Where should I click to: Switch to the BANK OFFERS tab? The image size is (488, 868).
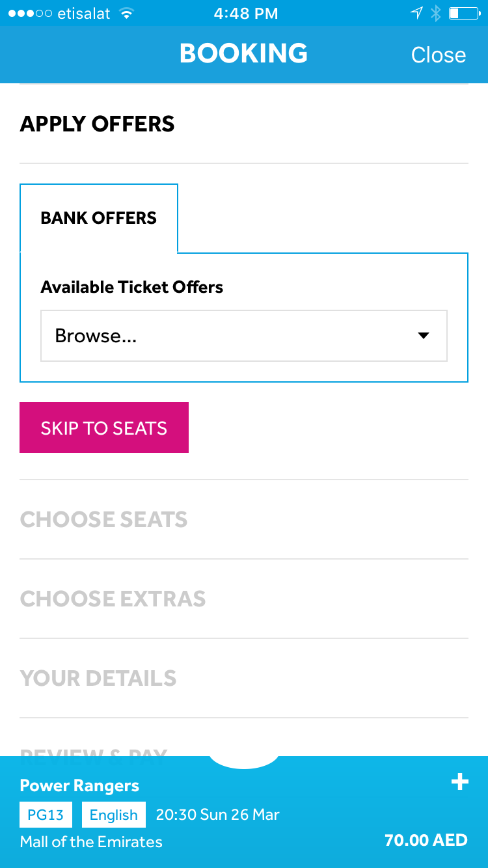click(99, 218)
